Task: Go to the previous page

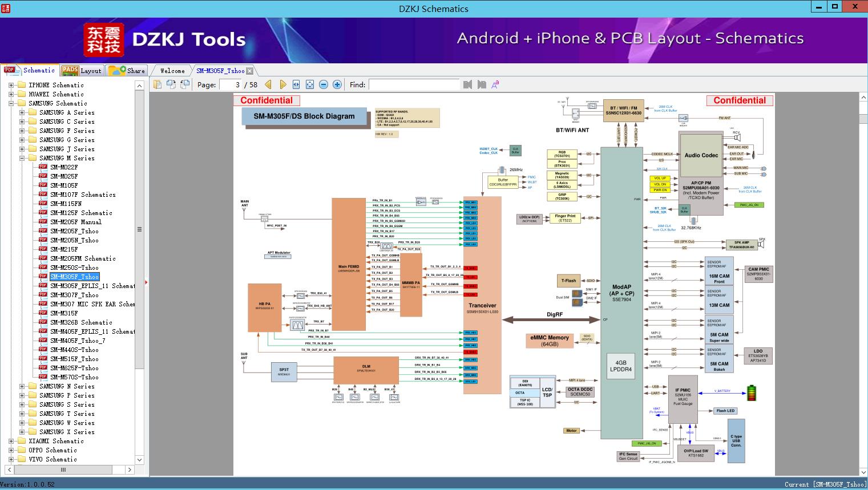Action: (x=268, y=84)
